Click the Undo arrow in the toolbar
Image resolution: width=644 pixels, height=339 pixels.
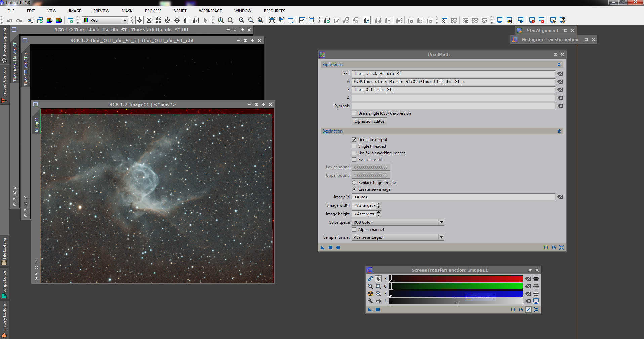(x=10, y=21)
